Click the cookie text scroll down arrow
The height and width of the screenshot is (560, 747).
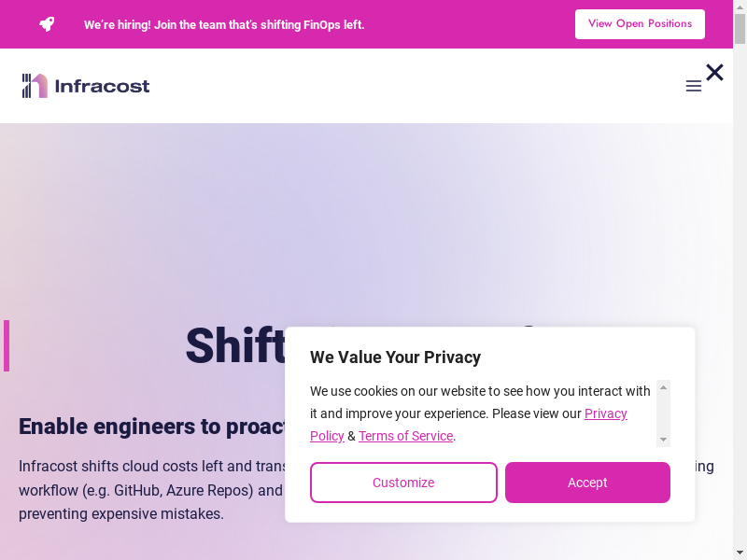(663, 440)
